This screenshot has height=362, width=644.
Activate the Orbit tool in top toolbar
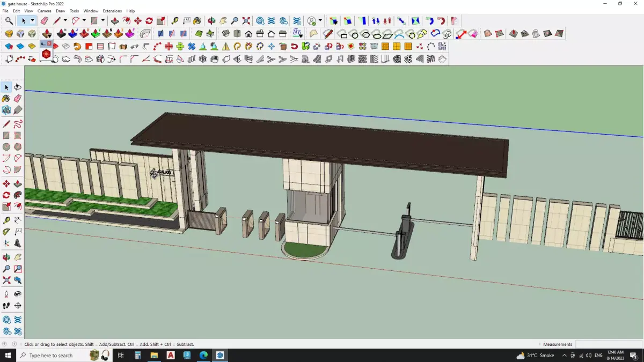tap(211, 21)
